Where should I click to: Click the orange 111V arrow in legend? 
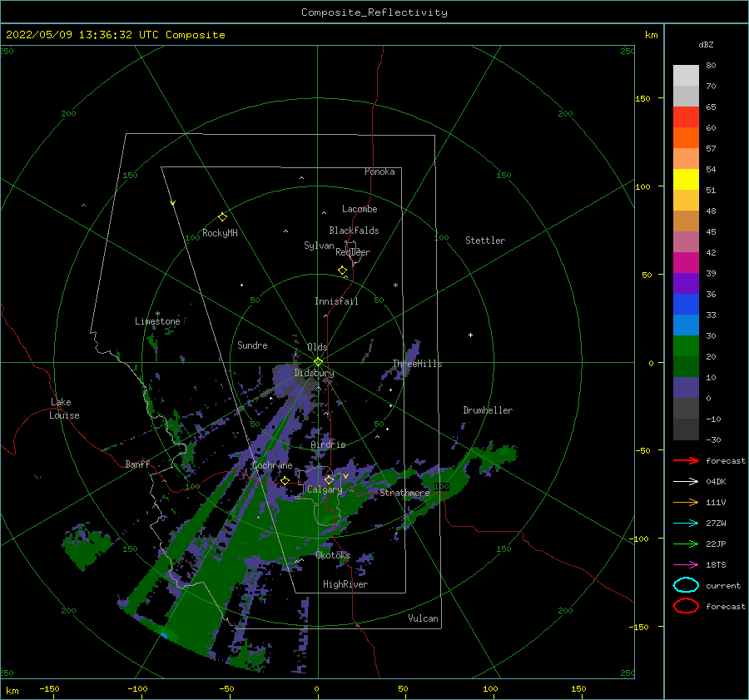click(x=686, y=502)
